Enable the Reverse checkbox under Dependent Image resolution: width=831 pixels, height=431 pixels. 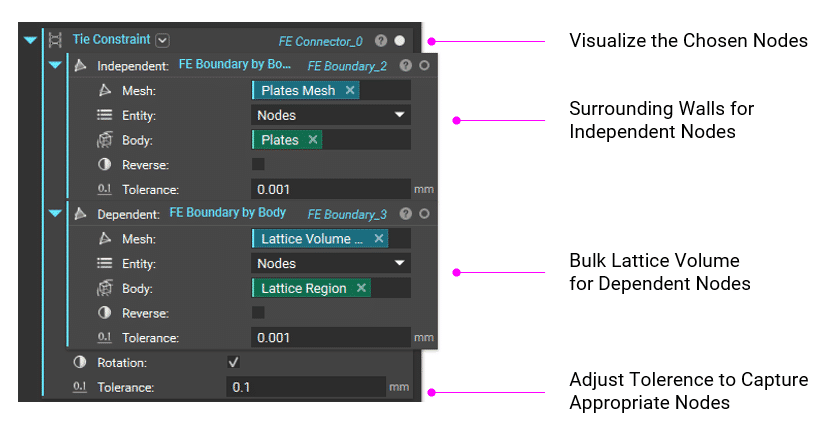click(x=258, y=312)
